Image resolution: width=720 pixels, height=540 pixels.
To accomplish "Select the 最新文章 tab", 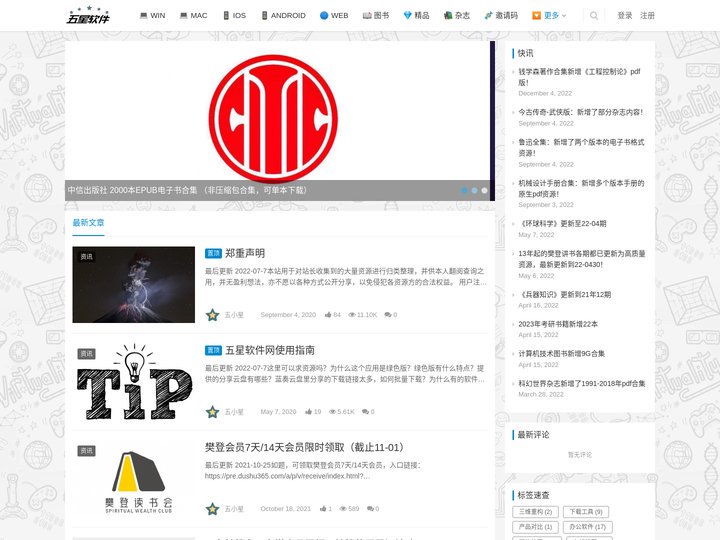I will (x=88, y=223).
